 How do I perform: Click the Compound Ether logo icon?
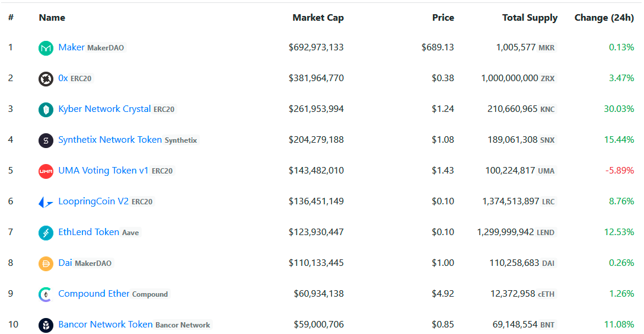pyautogui.click(x=46, y=294)
